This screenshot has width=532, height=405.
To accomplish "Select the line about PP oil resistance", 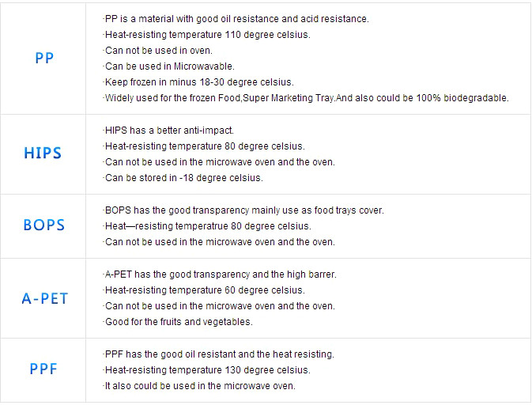I will coord(236,19).
